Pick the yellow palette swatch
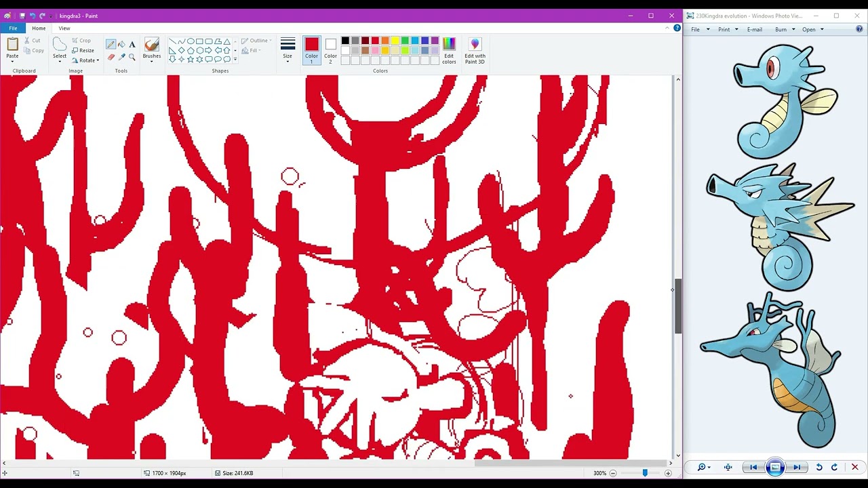This screenshot has height=488, width=868. point(395,41)
